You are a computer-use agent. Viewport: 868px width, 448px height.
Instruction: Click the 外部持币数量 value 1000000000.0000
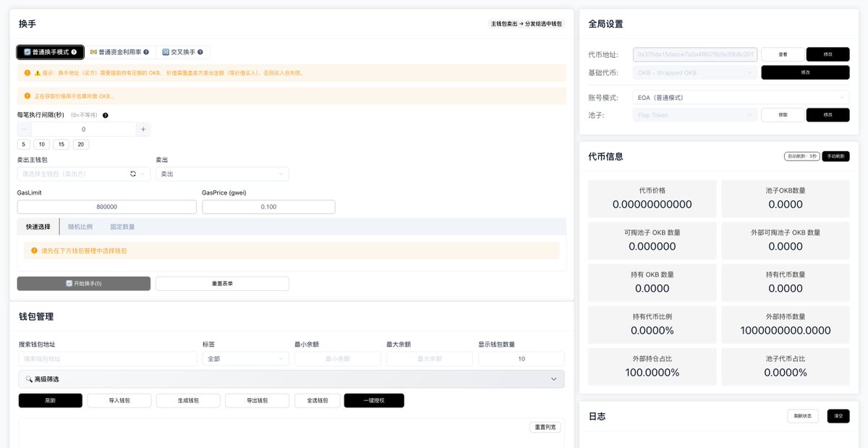pos(786,331)
